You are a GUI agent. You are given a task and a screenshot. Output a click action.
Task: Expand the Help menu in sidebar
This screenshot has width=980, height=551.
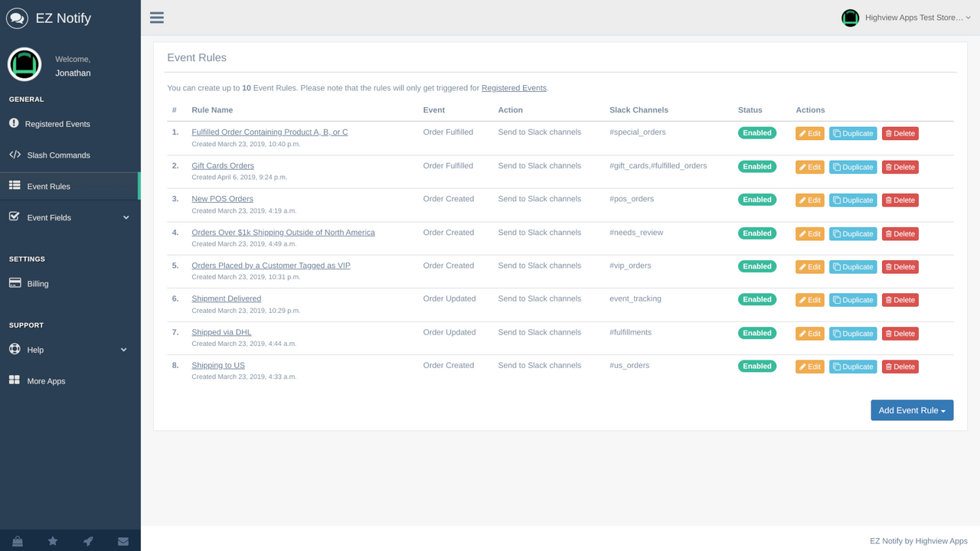(x=34, y=350)
